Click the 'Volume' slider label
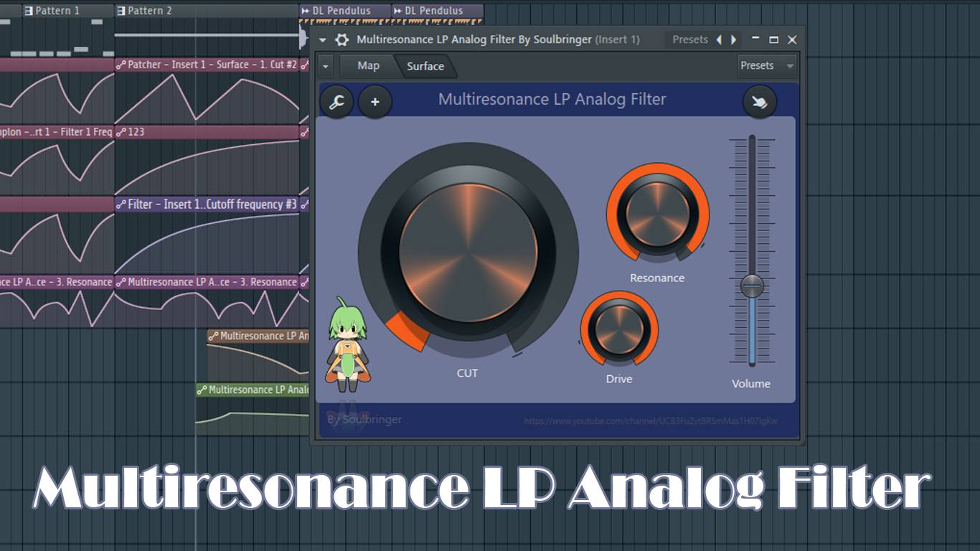The height and width of the screenshot is (551, 980). click(751, 384)
